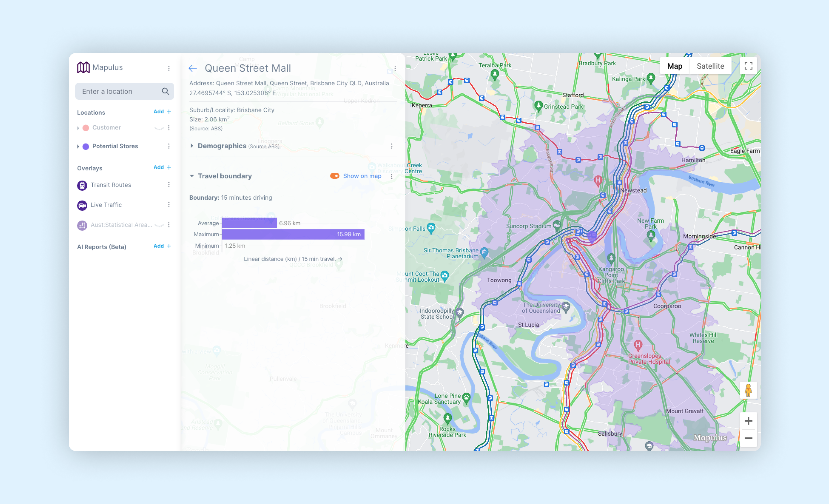This screenshot has height=504, width=829.
Task: Switch to the Map view tab
Action: click(x=674, y=66)
